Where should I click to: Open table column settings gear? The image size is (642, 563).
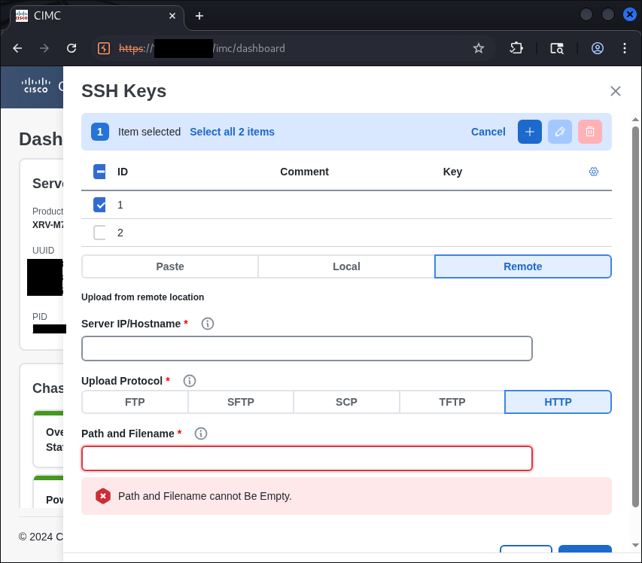pyautogui.click(x=593, y=172)
